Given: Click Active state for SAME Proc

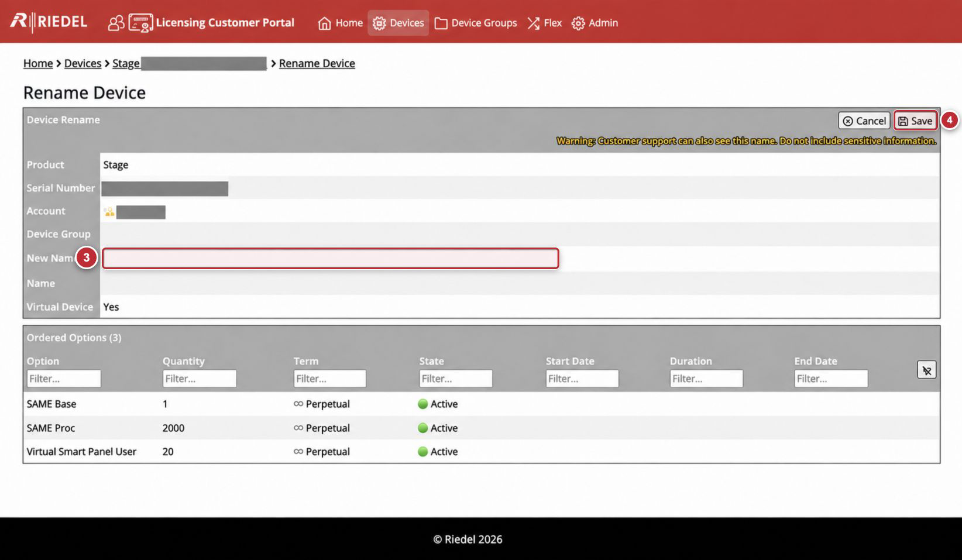Looking at the screenshot, I should (438, 428).
